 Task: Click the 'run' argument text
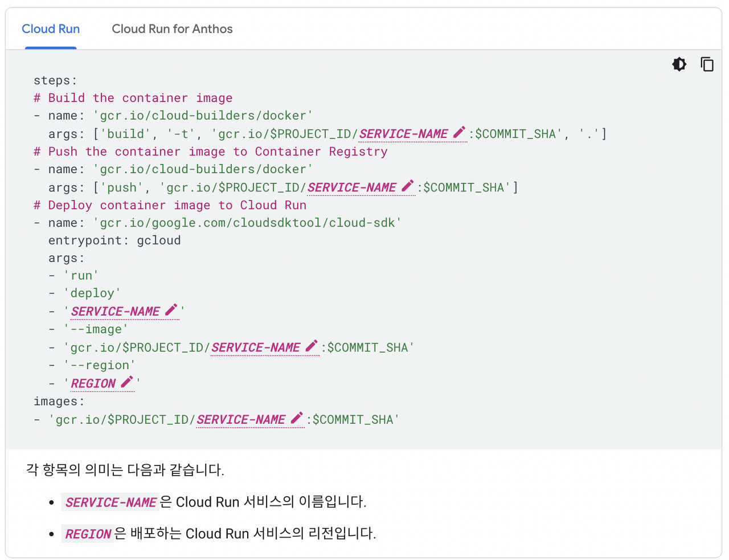81,276
